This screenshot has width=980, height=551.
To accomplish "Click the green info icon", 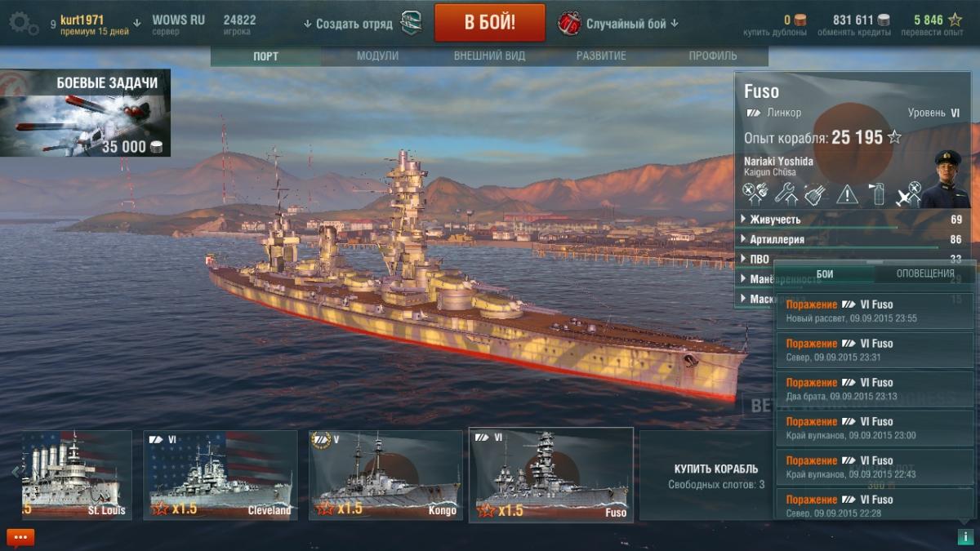I will coord(964,537).
